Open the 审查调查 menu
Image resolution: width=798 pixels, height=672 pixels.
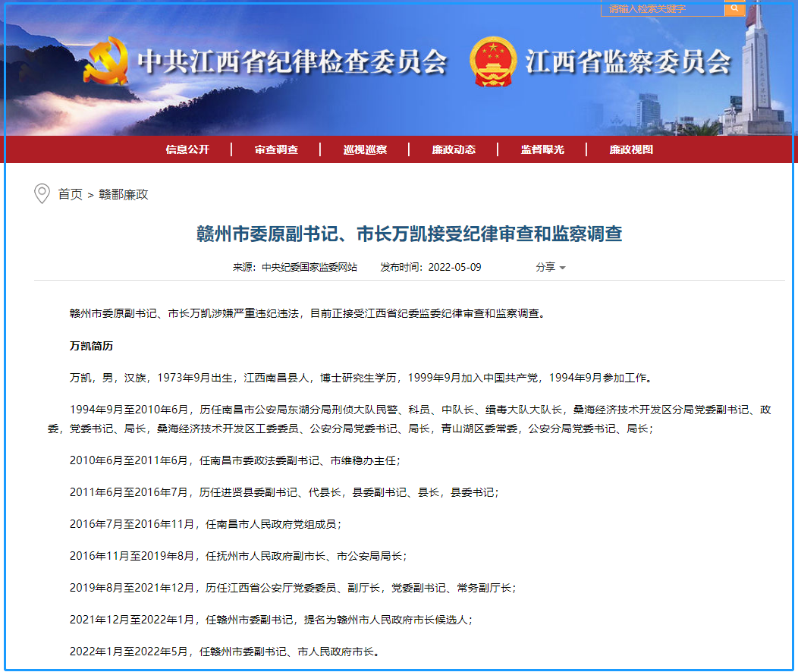pyautogui.click(x=276, y=149)
